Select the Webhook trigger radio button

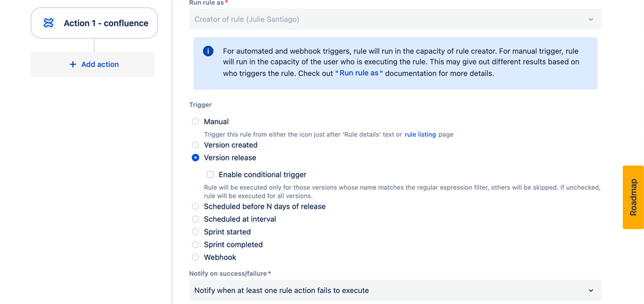pyautogui.click(x=195, y=257)
